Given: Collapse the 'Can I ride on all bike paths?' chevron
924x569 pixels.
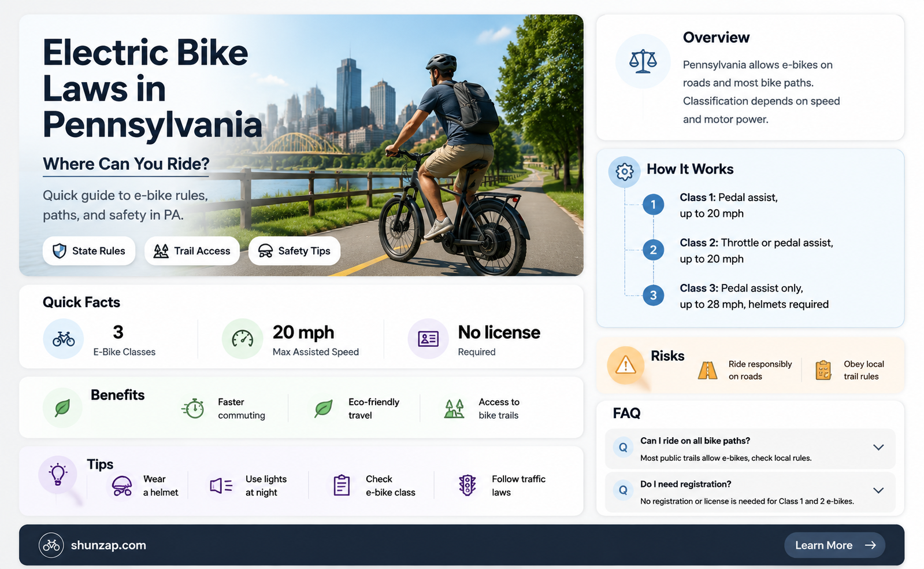Looking at the screenshot, I should (x=878, y=448).
